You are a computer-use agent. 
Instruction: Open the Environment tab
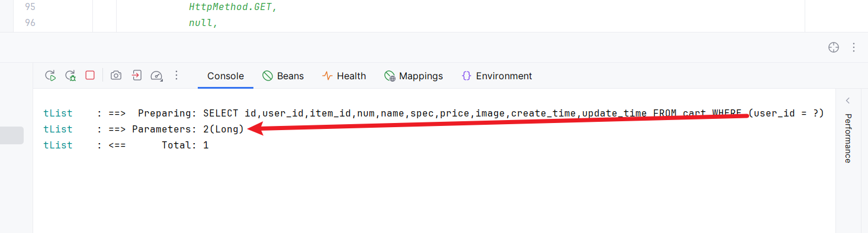click(x=496, y=76)
